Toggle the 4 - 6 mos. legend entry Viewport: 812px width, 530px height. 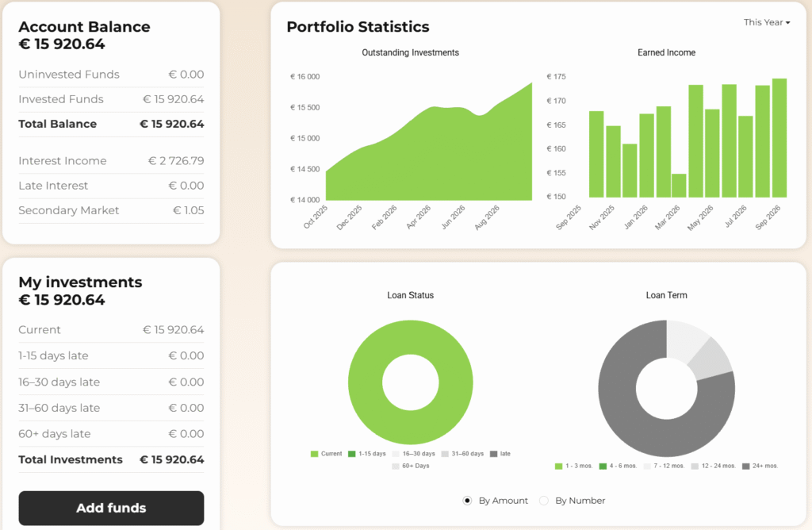pos(618,467)
